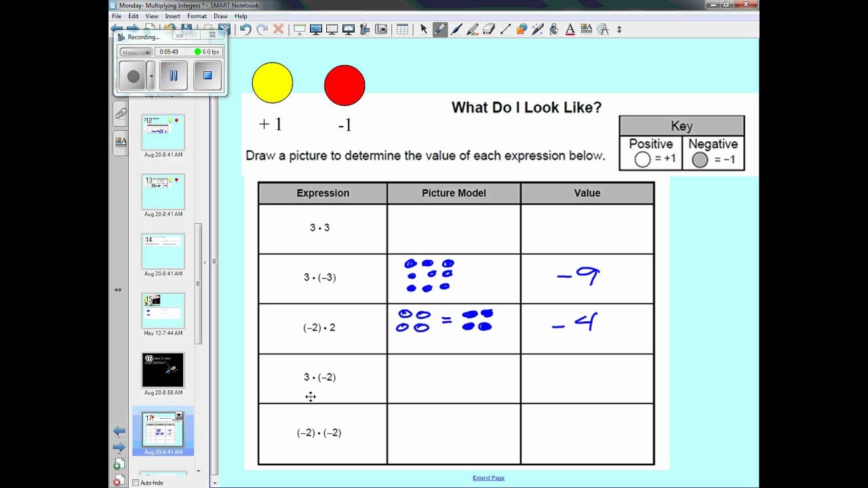The image size is (868, 488).
Task: Insert a table using the table icon
Action: [402, 29]
